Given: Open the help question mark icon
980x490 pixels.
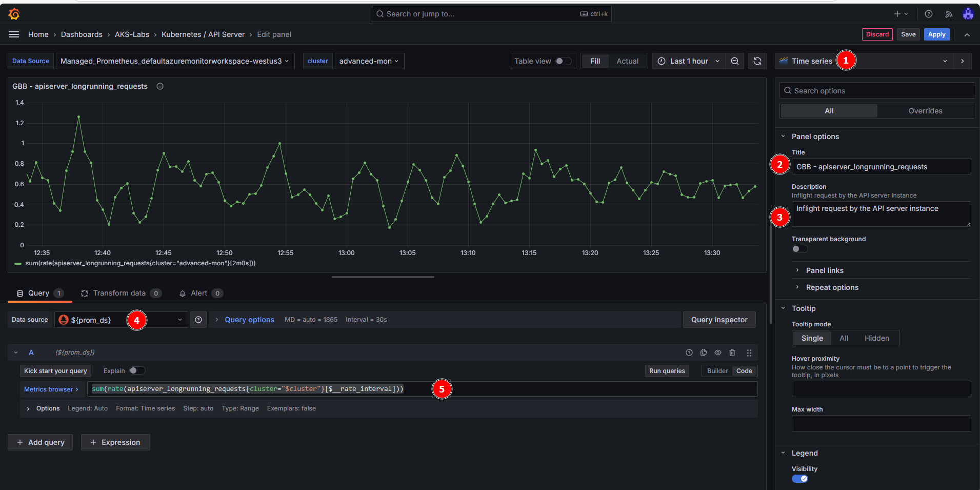Looking at the screenshot, I should [x=929, y=14].
